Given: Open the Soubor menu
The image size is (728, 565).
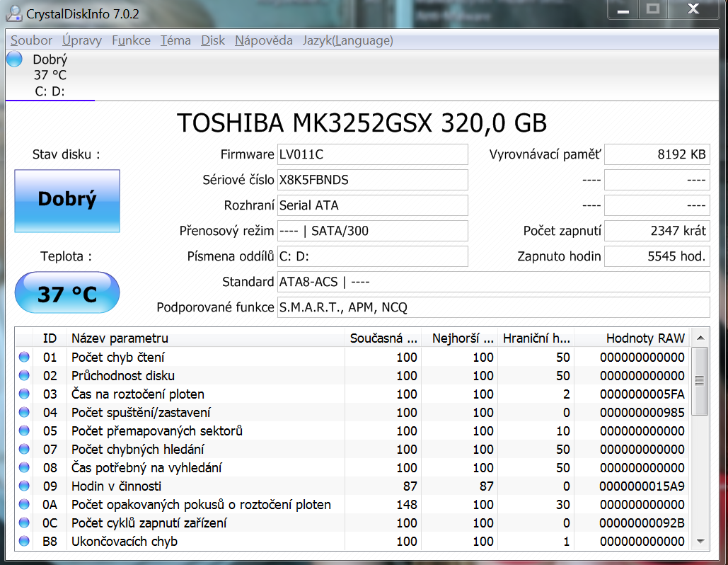Looking at the screenshot, I should click(31, 40).
